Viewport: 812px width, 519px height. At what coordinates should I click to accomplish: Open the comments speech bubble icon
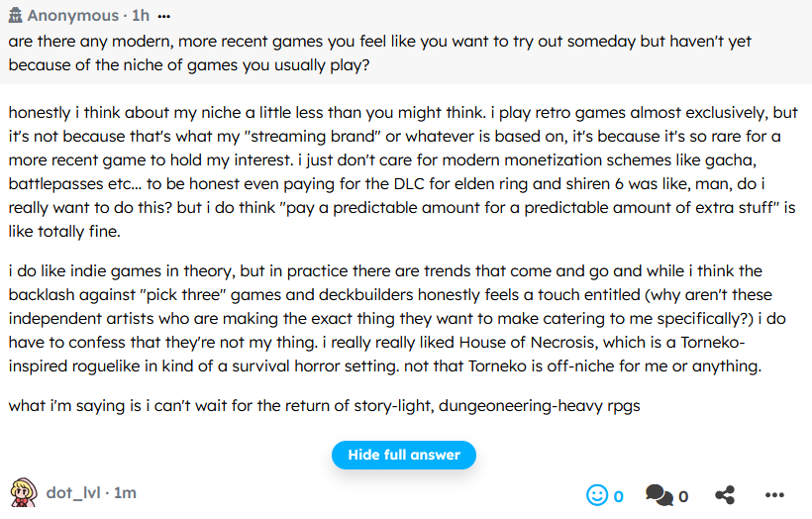pos(657,494)
